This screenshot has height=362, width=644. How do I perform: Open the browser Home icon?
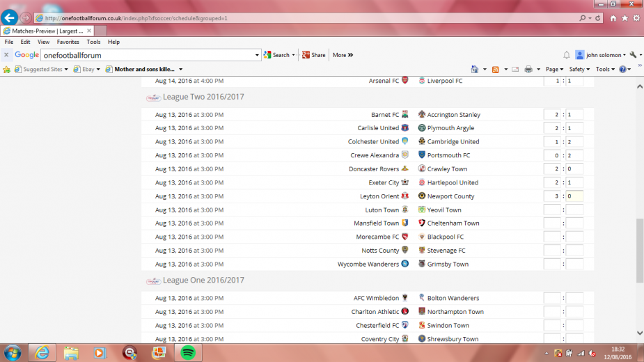click(613, 18)
